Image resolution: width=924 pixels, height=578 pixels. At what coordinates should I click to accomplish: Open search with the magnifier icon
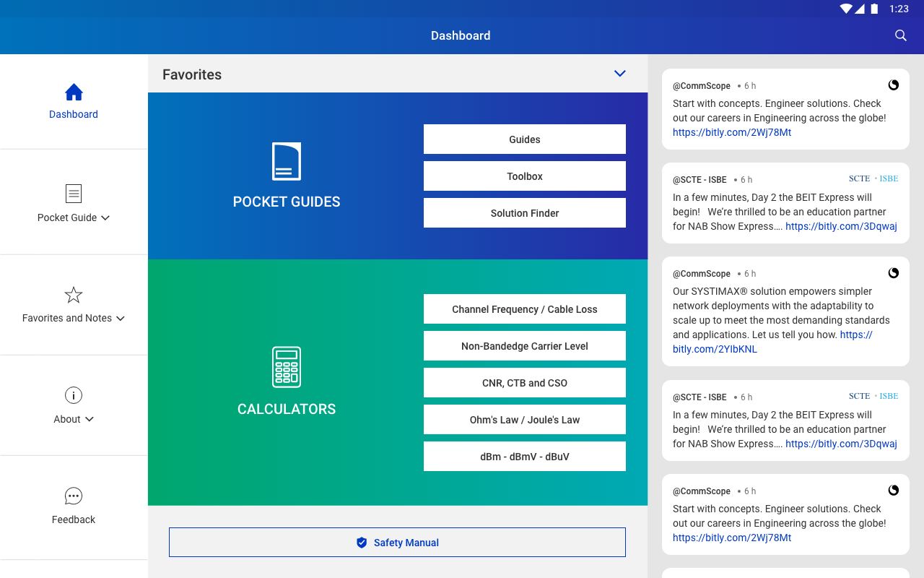(x=900, y=35)
